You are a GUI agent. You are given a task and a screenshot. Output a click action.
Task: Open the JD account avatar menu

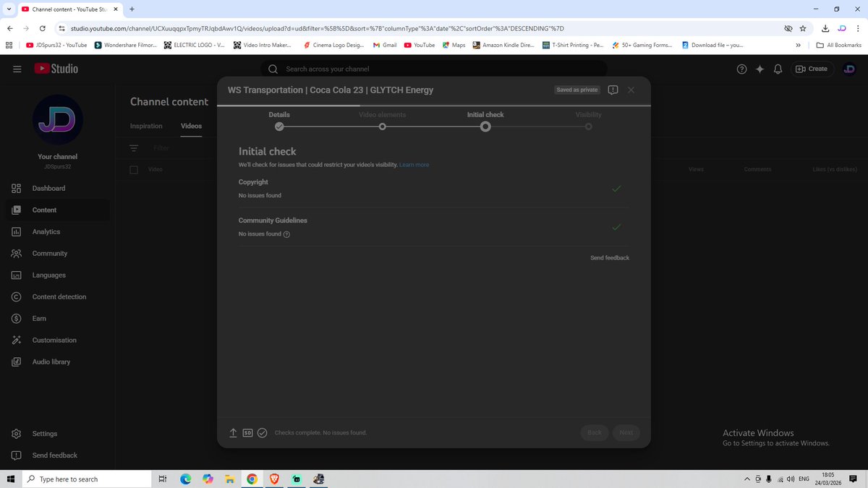coord(849,69)
